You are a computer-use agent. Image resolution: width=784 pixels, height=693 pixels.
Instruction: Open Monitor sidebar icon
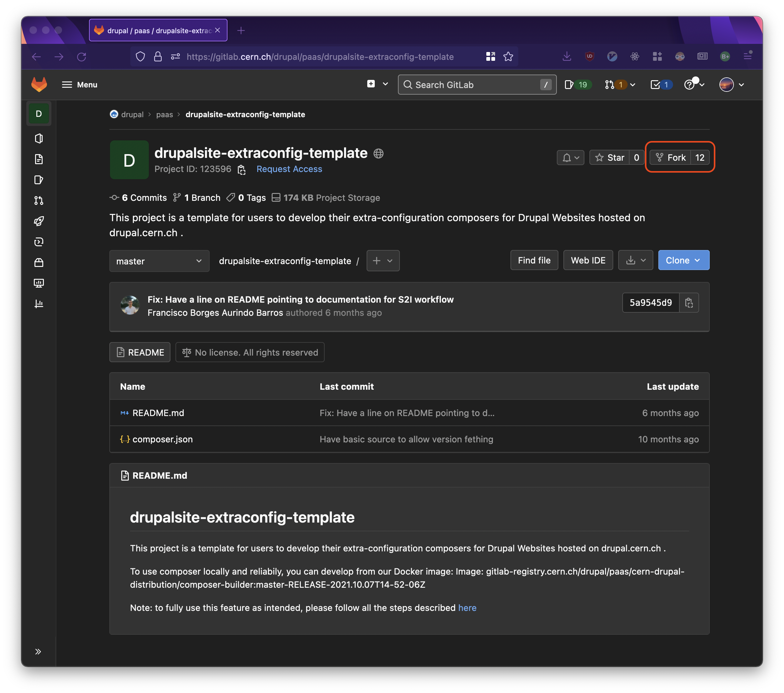tap(39, 284)
